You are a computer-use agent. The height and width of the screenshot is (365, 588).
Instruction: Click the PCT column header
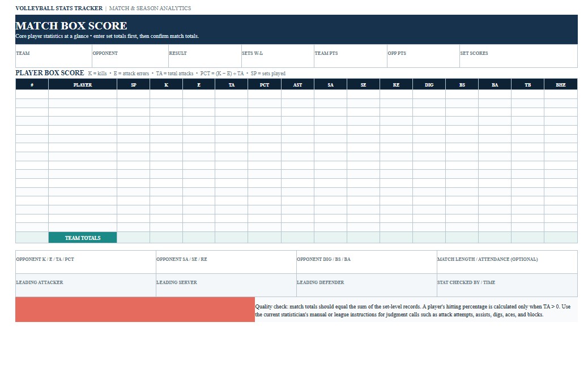point(265,85)
